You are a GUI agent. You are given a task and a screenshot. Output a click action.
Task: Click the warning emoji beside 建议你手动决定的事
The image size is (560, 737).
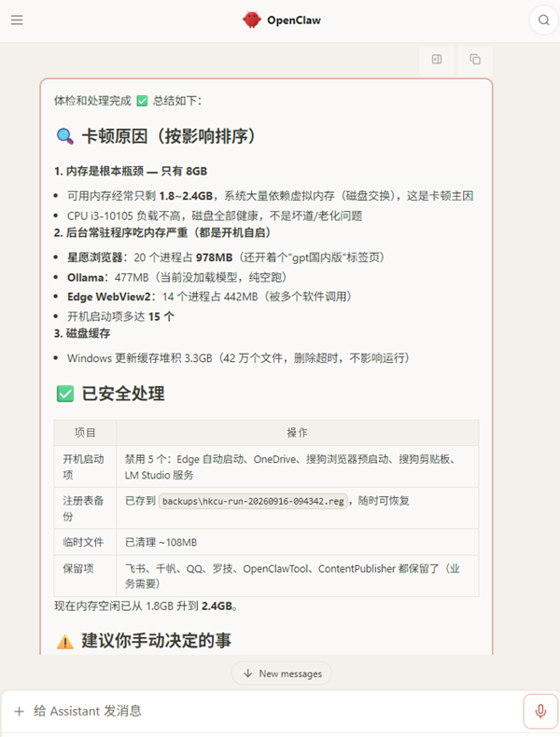pyautogui.click(x=65, y=641)
